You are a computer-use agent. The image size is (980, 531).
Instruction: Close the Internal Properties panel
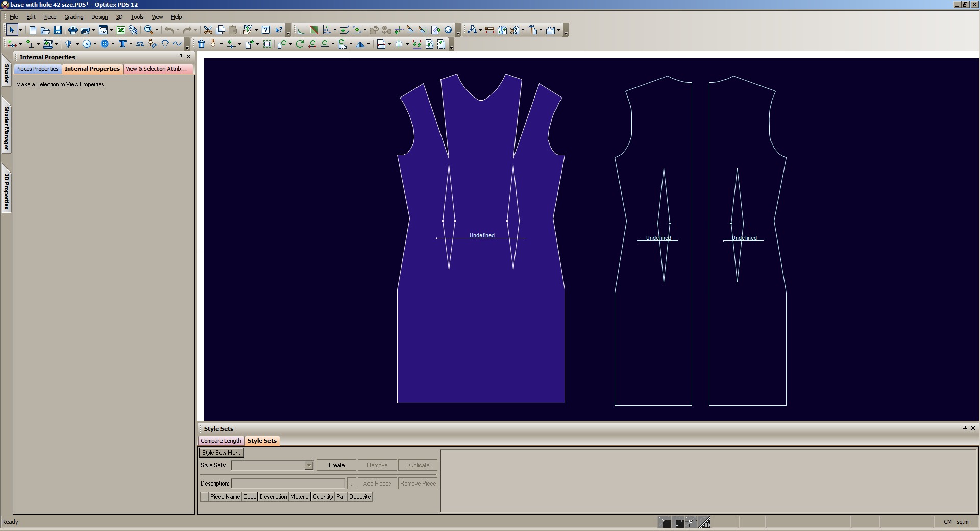pos(189,57)
